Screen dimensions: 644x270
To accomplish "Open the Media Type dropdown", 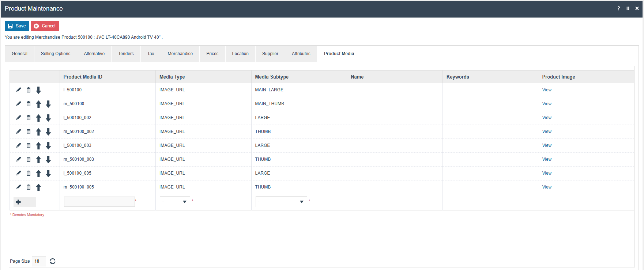I will [175, 202].
